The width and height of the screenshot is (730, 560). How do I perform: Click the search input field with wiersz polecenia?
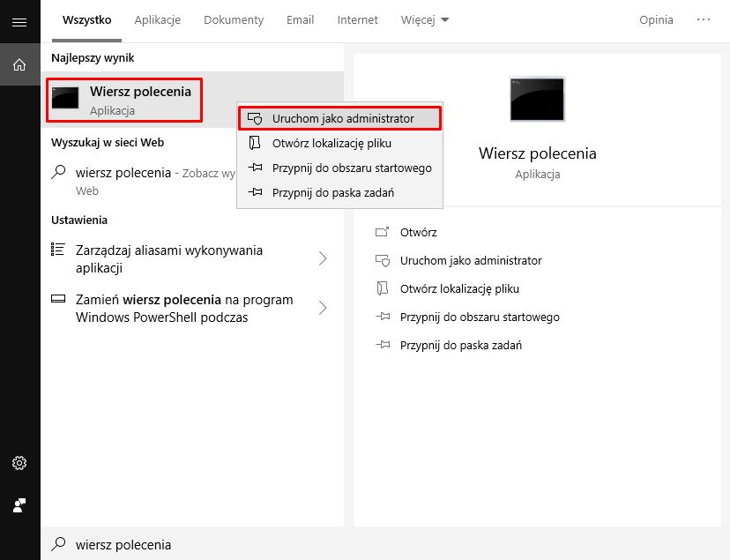point(385,544)
